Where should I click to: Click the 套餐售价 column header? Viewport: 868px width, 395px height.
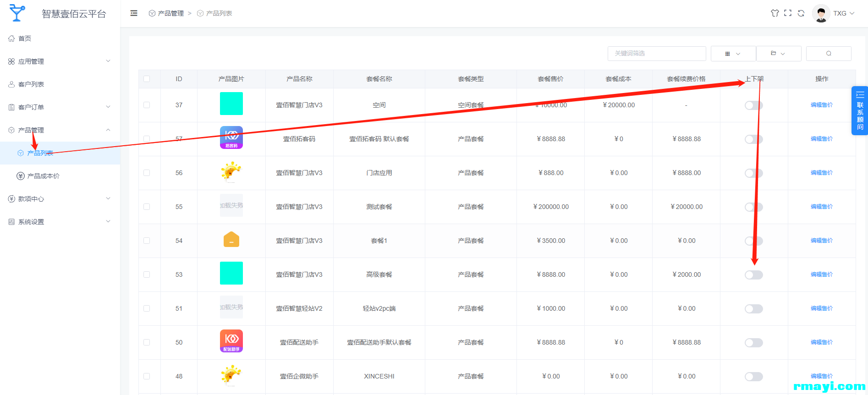point(550,79)
